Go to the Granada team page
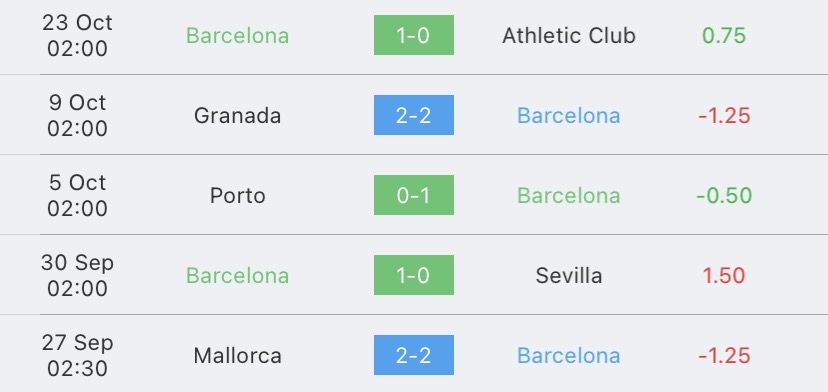This screenshot has width=828, height=392. (237, 115)
